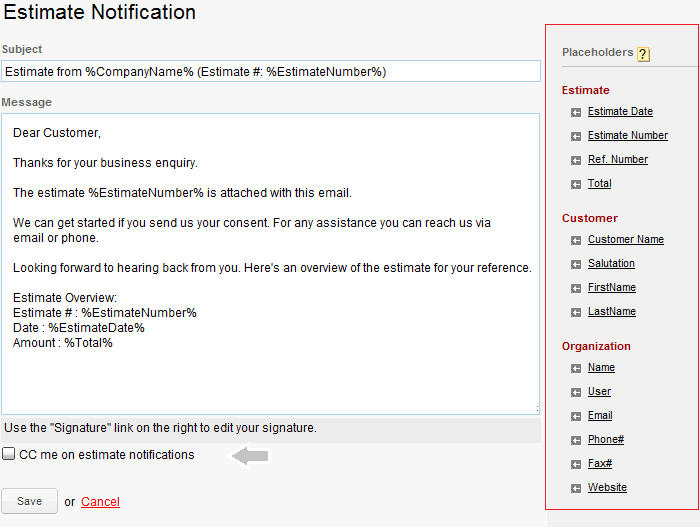
Task: Click inside the Message text area
Action: (270, 380)
